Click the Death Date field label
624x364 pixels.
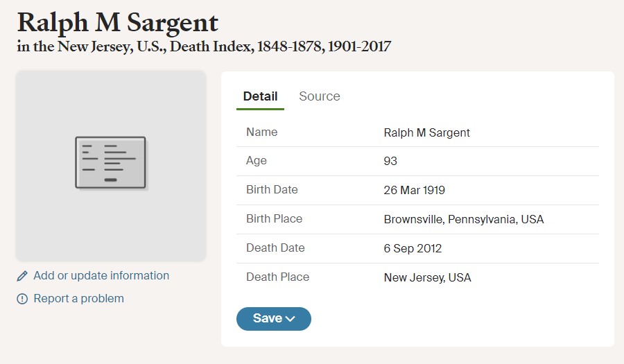pyautogui.click(x=275, y=248)
